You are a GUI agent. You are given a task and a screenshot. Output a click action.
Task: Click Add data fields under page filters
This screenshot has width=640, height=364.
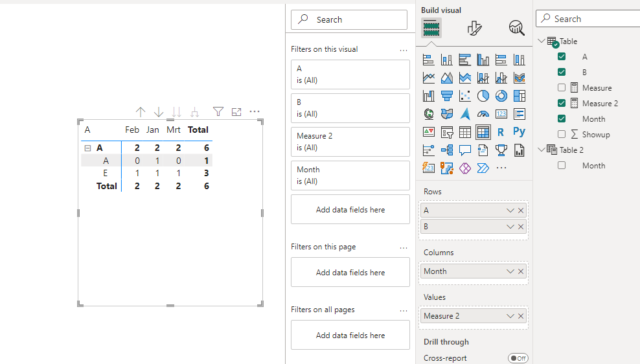pyautogui.click(x=350, y=272)
